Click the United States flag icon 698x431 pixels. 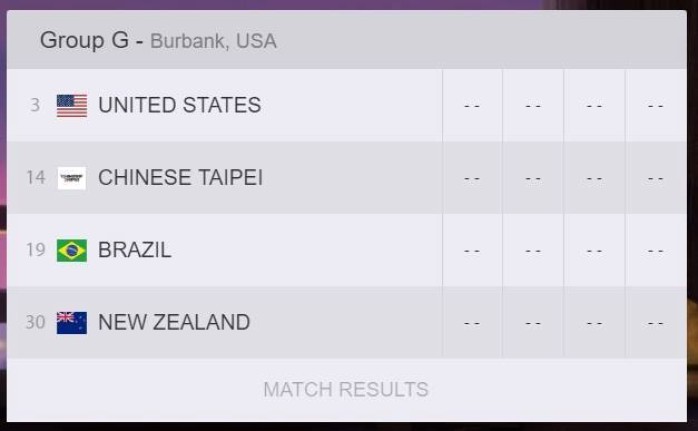pos(72,105)
